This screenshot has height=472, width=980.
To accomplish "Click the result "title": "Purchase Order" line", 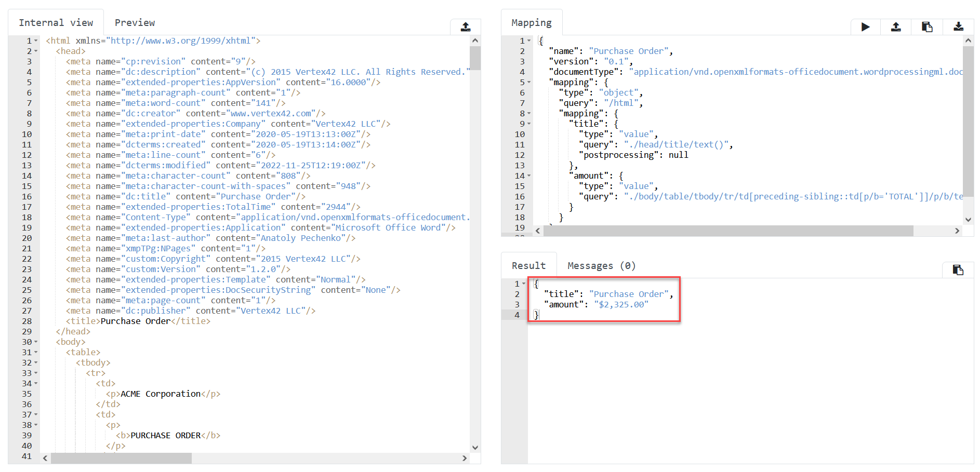I will point(608,294).
